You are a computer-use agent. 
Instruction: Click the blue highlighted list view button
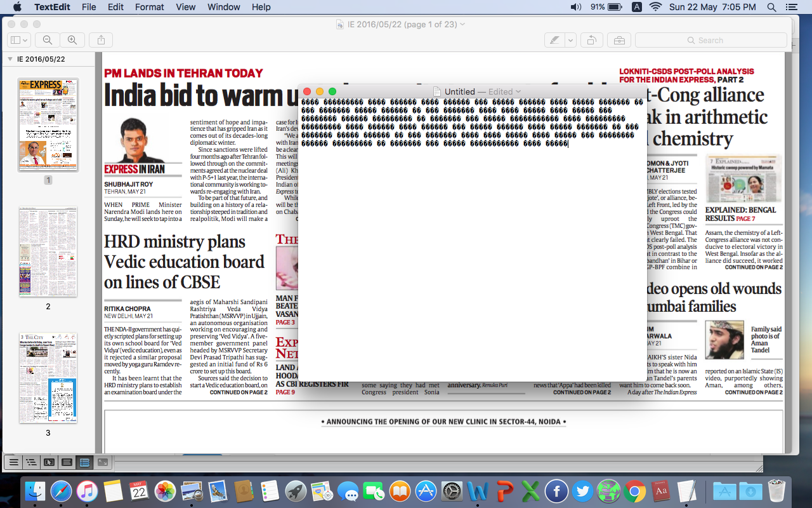tap(85, 462)
